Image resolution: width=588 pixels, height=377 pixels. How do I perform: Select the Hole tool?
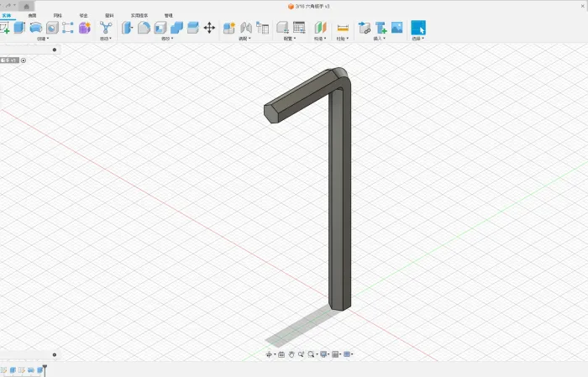point(52,28)
